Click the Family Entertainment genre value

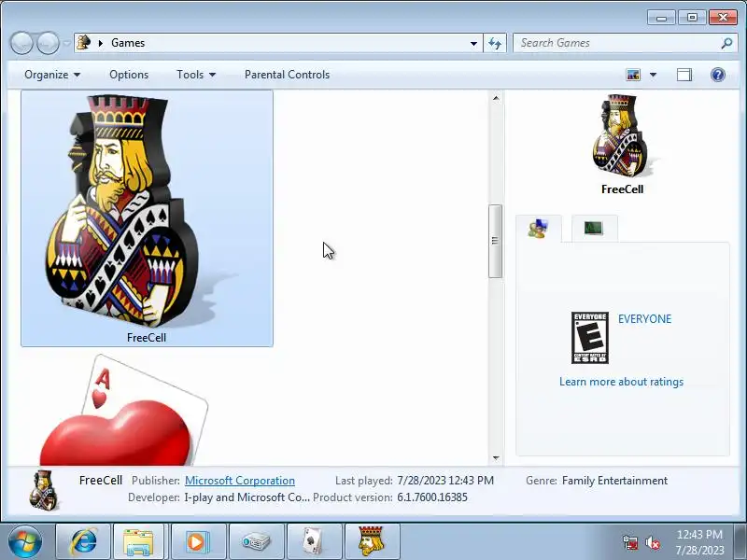pos(614,481)
